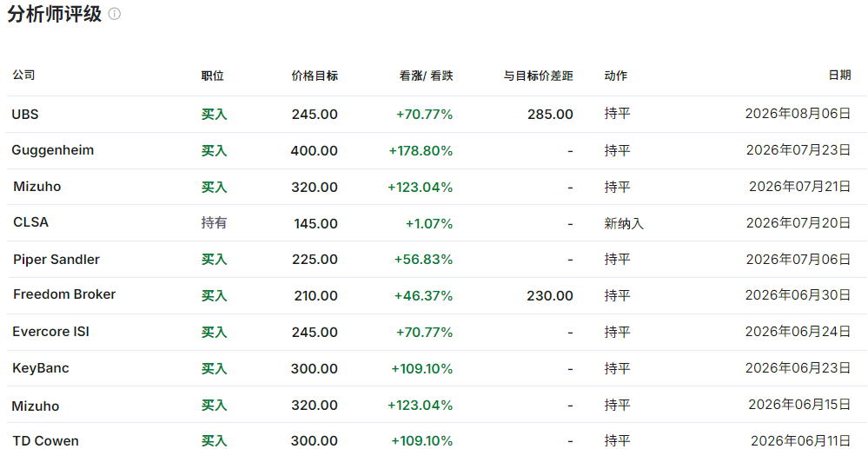Click the date 2026年07月06日

tap(798, 259)
